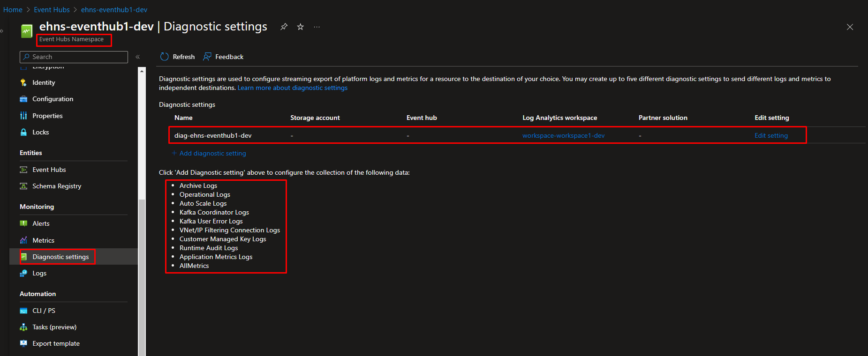Click the Log Analytics workspace column header
The height and width of the screenshot is (356, 868).
coord(560,118)
